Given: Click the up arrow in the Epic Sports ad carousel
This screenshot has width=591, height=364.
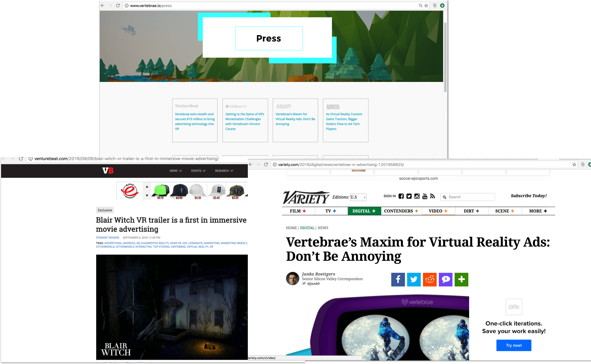Looking at the screenshot, I should 147,187.
